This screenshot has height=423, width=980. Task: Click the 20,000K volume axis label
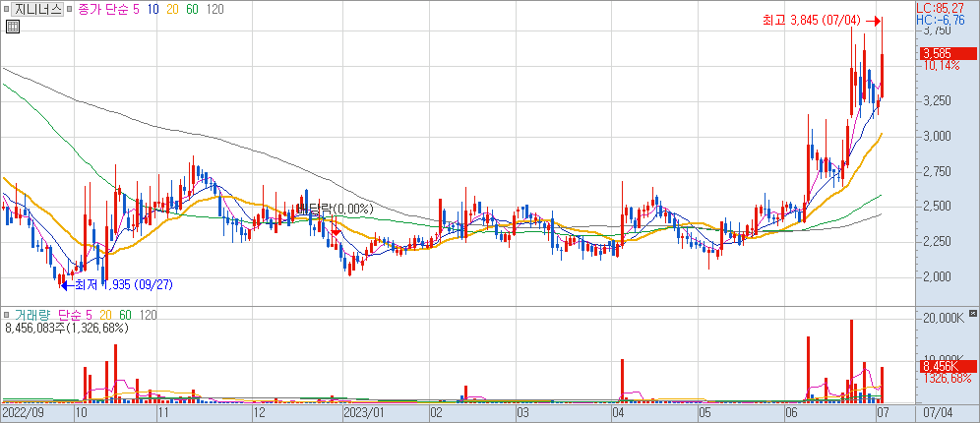[944, 318]
